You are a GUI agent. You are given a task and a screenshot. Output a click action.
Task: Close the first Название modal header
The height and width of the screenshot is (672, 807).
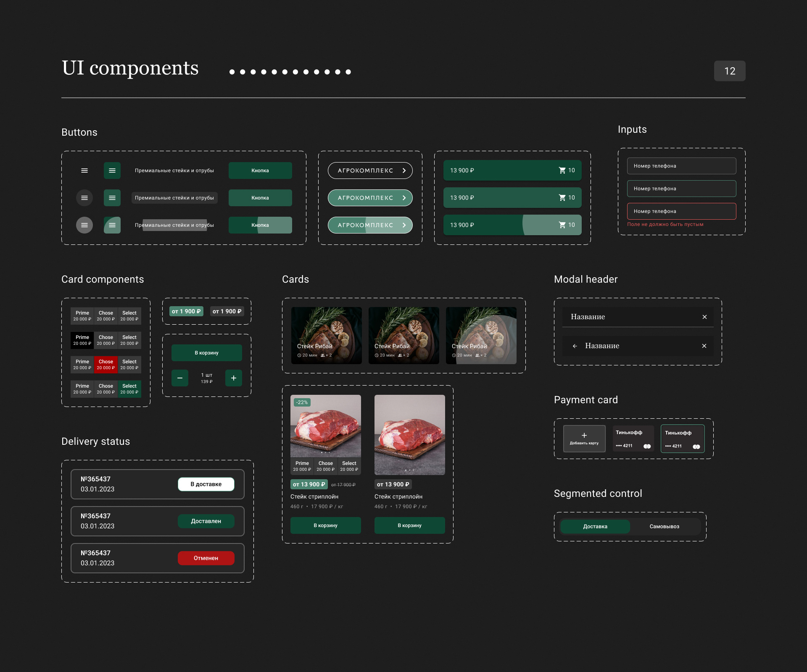point(704,317)
